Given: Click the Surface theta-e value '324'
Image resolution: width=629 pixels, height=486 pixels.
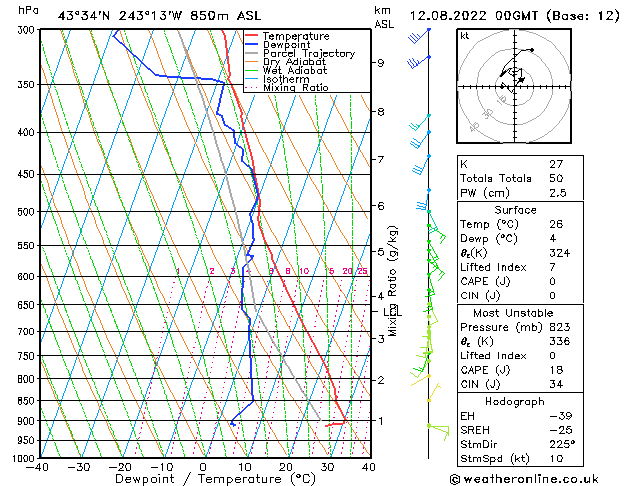Looking at the screenshot, I should [560, 253].
